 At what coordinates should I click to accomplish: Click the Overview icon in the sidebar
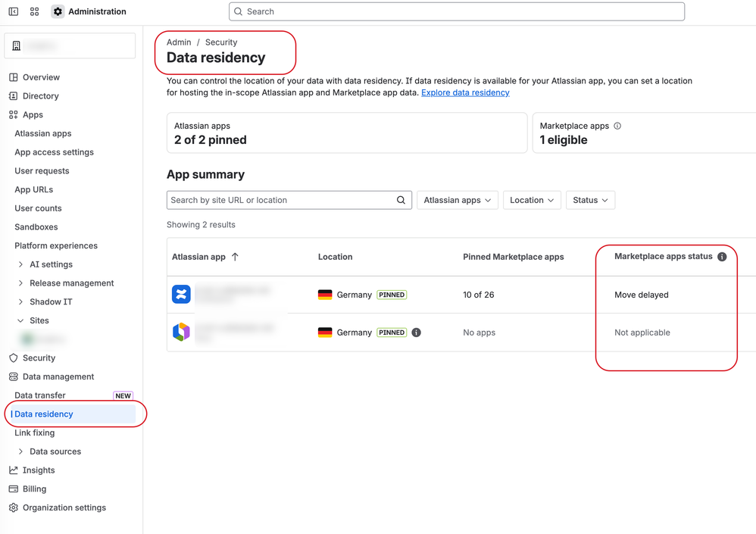tap(14, 77)
